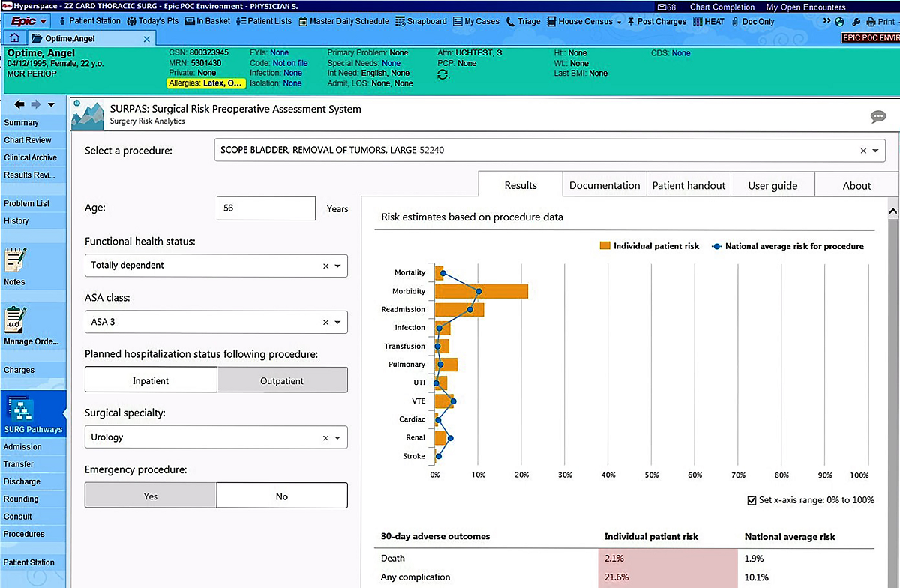Show more toolbar items via double chevron
Viewport: 900px width, 588px height.
tap(828, 21)
